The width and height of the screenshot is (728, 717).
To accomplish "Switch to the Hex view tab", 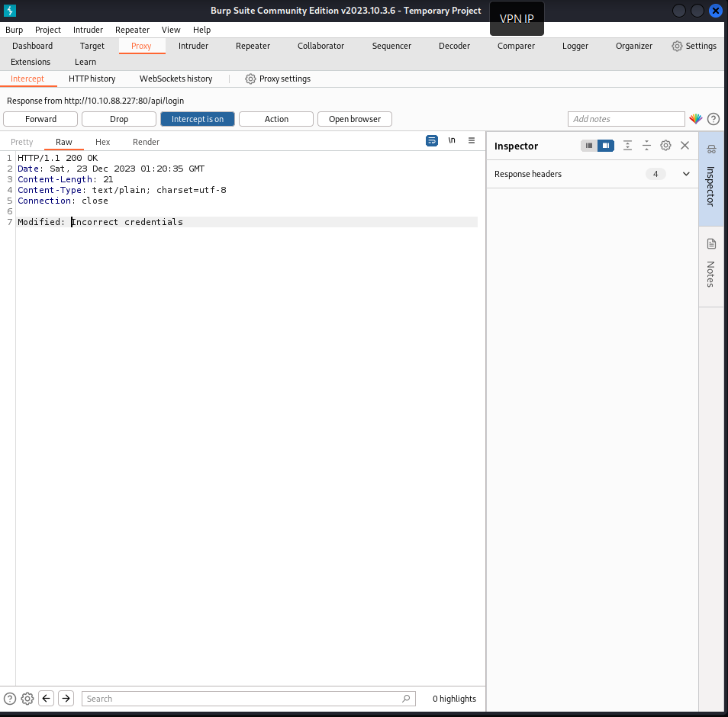I will 102,142.
